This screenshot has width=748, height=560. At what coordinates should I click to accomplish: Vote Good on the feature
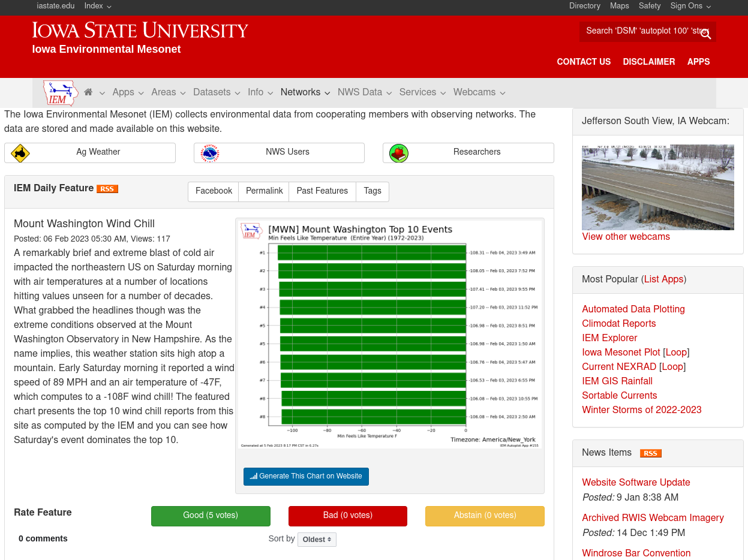tap(211, 516)
